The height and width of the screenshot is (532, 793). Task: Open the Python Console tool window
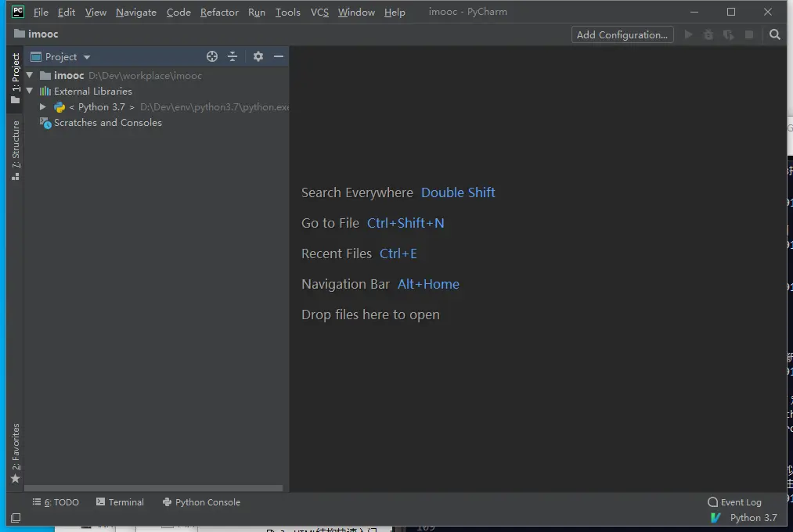[x=201, y=502]
